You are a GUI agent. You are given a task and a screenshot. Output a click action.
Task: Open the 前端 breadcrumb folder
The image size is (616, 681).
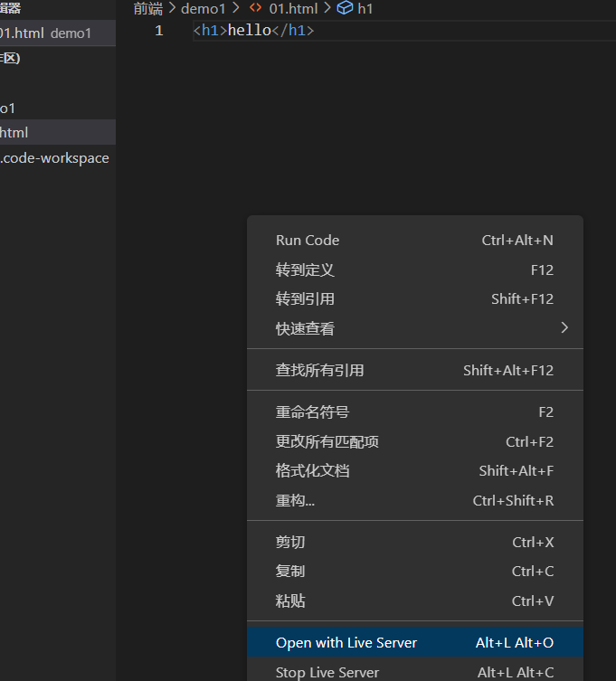[x=148, y=8]
